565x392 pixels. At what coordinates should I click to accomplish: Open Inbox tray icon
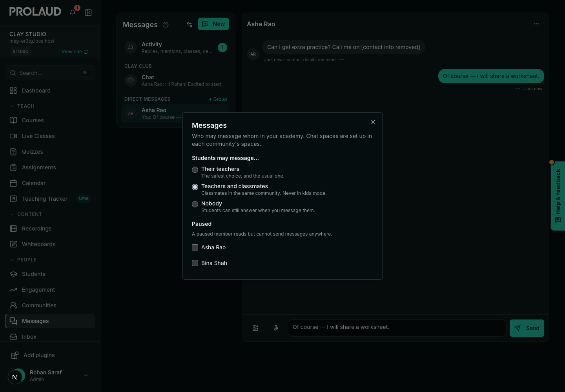click(13, 337)
